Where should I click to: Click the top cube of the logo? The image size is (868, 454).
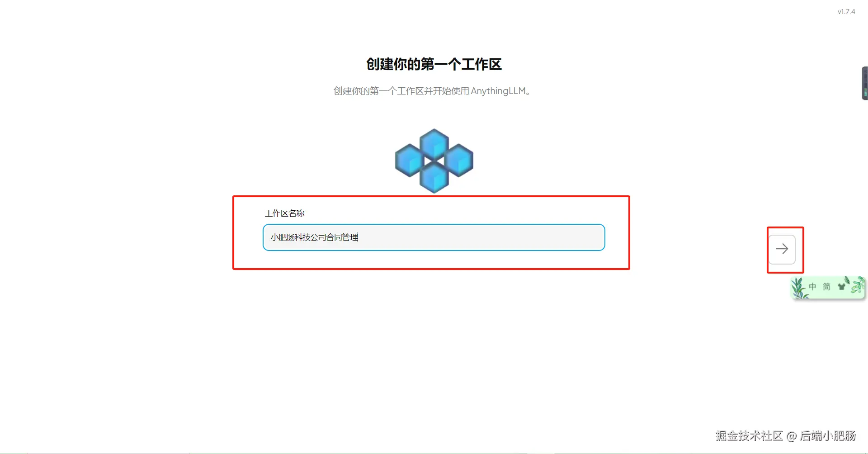coord(434,144)
